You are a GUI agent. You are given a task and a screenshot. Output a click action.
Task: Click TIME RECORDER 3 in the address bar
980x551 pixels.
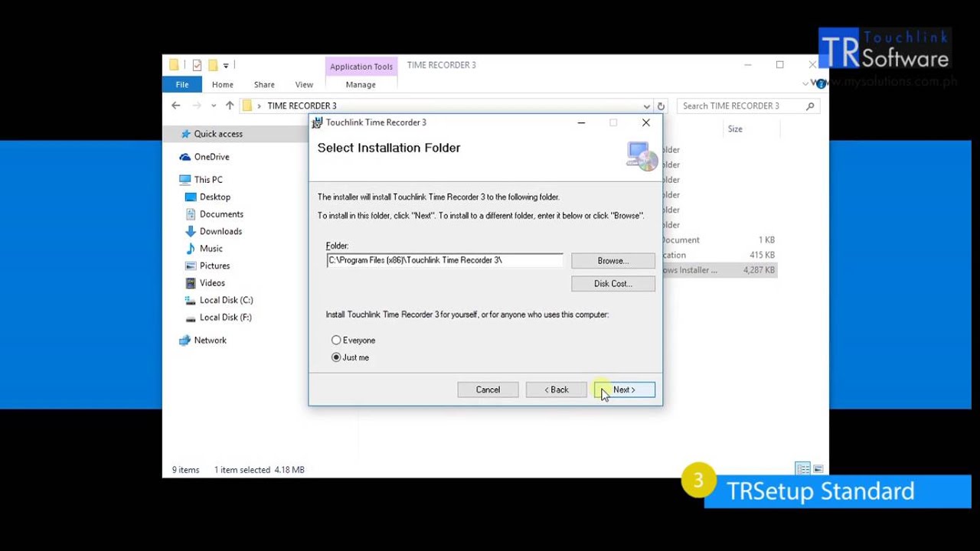(x=302, y=106)
